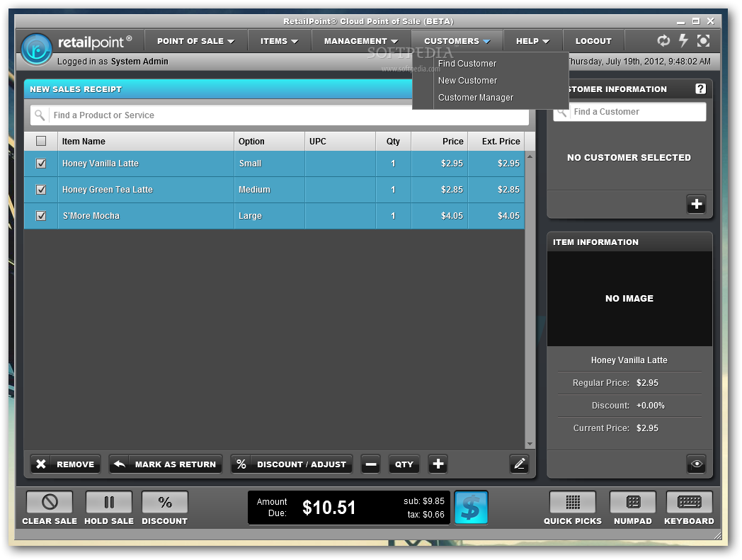The width and height of the screenshot is (742, 560).
Task: Click the refresh arrows icon in header
Action: pyautogui.click(x=663, y=41)
